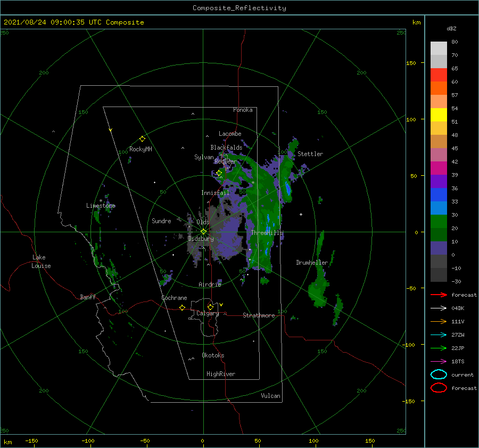Pick the orange 57-60 dBZ color swatch

439,88
